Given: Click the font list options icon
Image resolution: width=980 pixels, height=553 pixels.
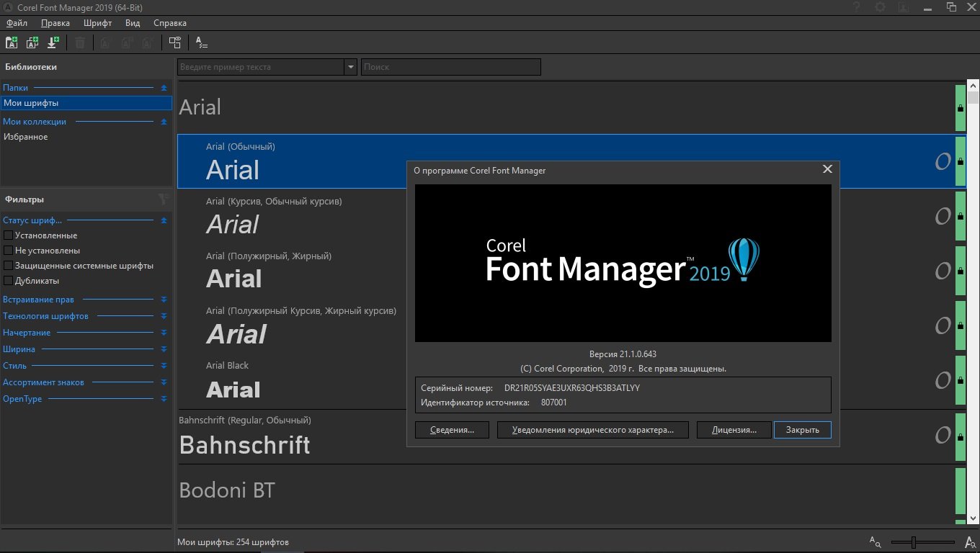Looking at the screenshot, I should (x=202, y=42).
